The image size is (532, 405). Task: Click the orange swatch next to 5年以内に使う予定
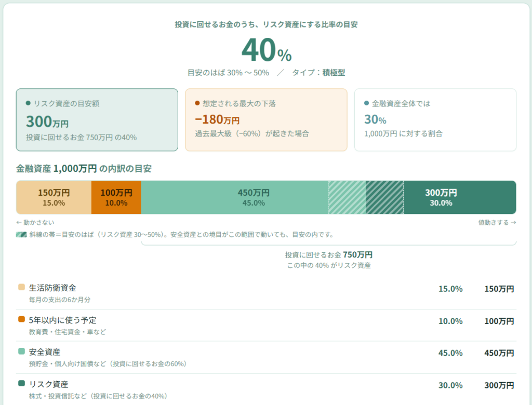[21, 319]
